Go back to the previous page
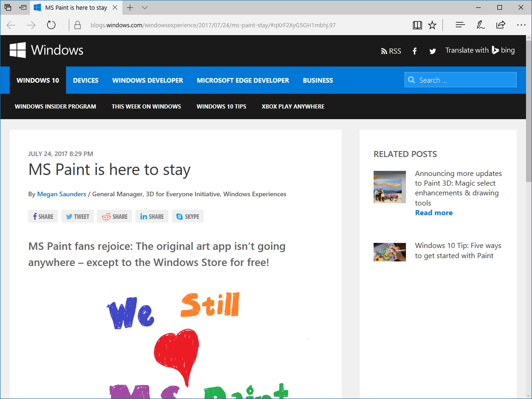Viewport: 532px width, 399px height. (11, 25)
